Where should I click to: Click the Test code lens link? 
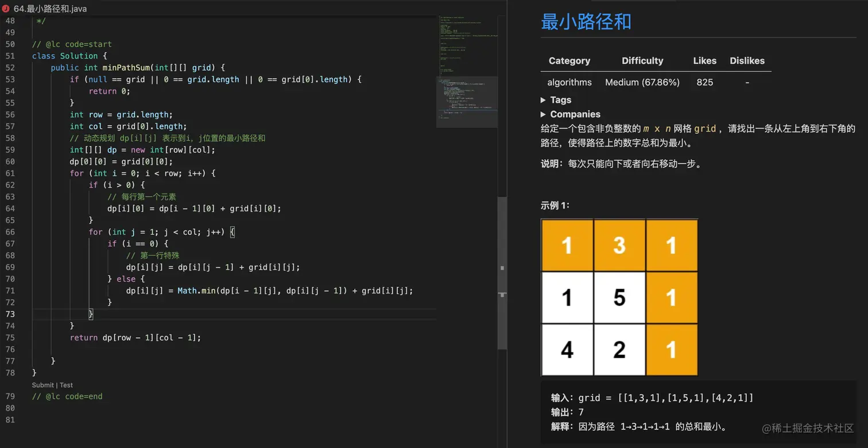click(67, 385)
